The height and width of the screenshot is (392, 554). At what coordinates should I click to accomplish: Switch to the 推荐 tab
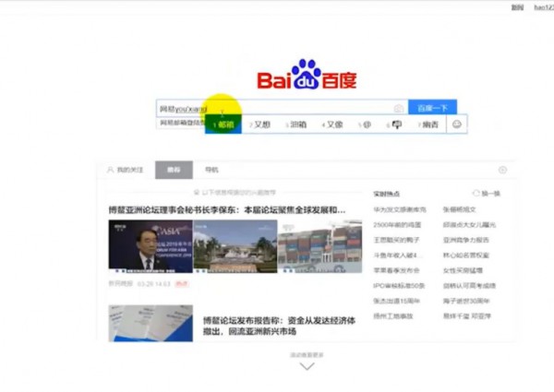click(174, 170)
